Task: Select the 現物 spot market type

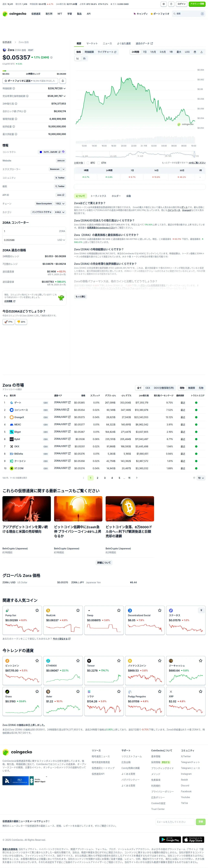Action: point(182,388)
